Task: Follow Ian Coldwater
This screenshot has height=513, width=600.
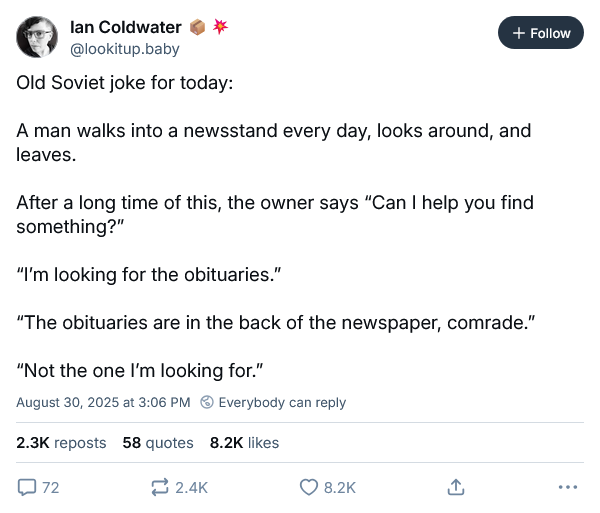Action: point(541,33)
